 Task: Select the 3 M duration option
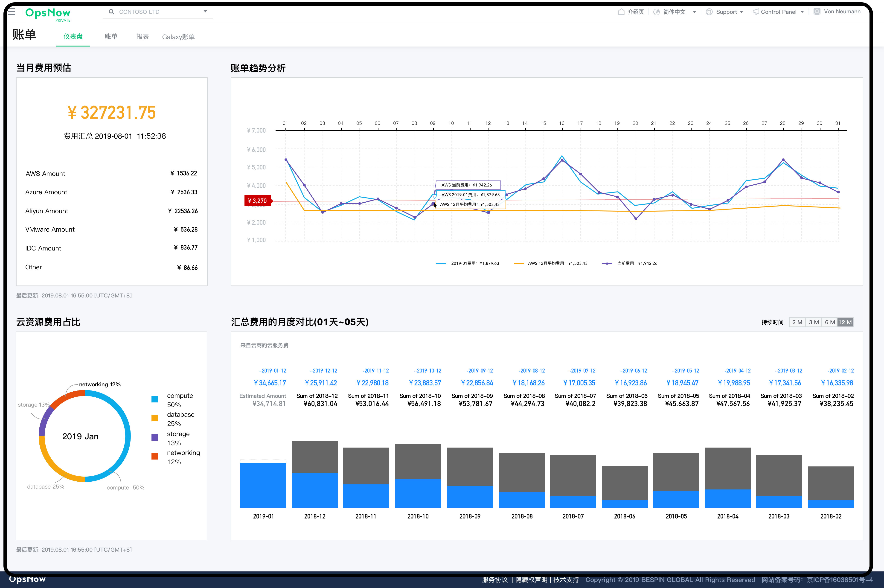[814, 322]
